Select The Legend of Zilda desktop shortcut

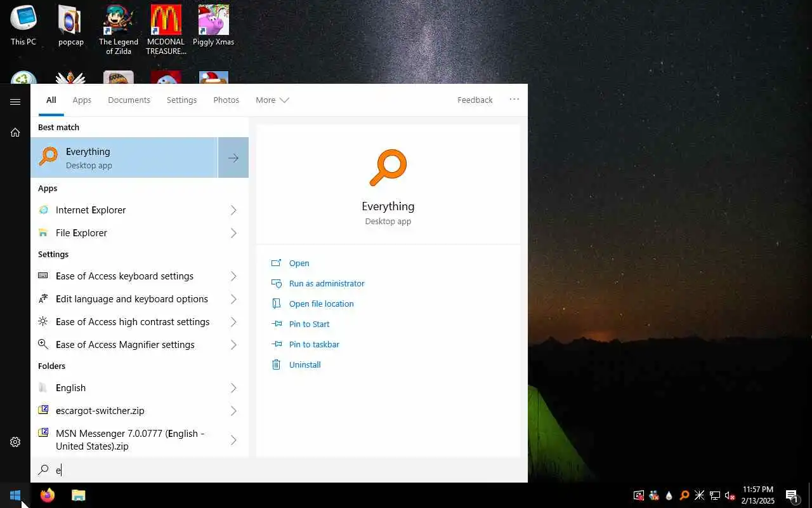click(119, 30)
